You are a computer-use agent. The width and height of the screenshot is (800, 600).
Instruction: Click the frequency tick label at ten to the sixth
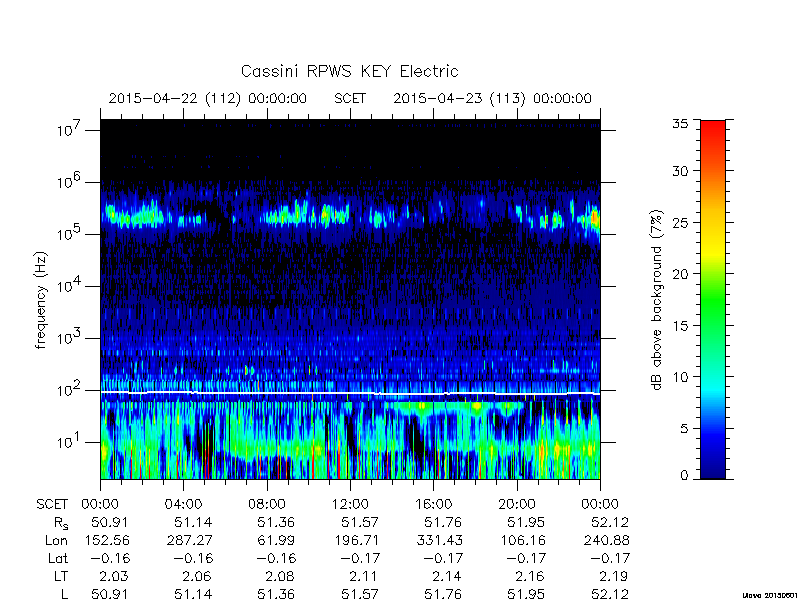click(x=71, y=183)
